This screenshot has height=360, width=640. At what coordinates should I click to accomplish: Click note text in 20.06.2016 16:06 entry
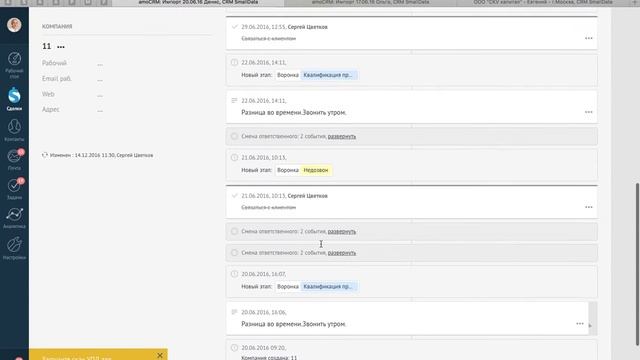(293, 324)
